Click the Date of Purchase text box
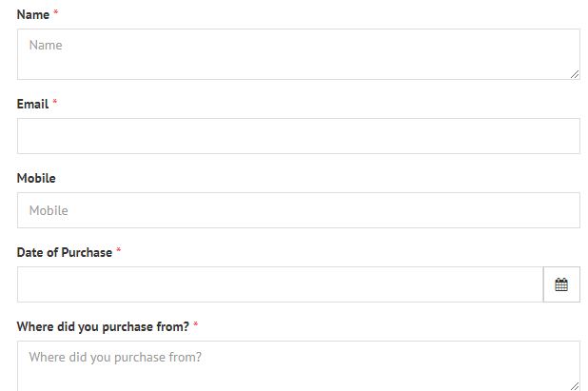The image size is (588, 391). pos(280,284)
